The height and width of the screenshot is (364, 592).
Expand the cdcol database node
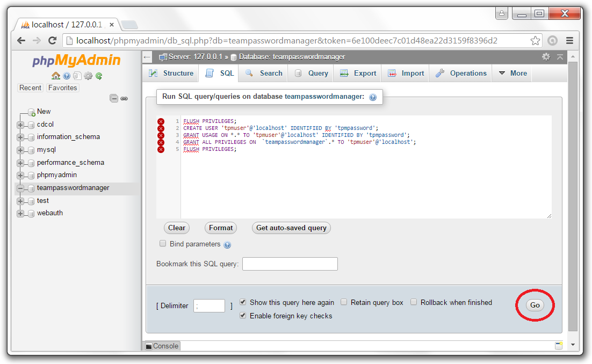point(20,125)
